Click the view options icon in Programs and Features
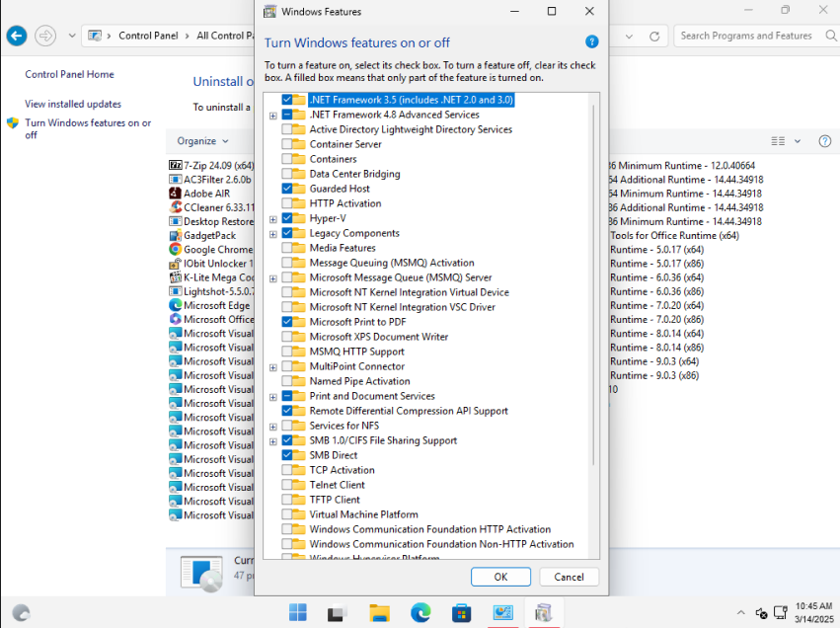This screenshot has width=840, height=628. pyautogui.click(x=778, y=141)
